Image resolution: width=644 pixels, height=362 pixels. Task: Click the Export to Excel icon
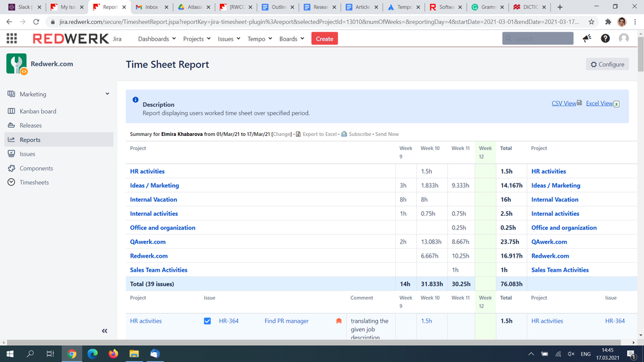[298, 134]
